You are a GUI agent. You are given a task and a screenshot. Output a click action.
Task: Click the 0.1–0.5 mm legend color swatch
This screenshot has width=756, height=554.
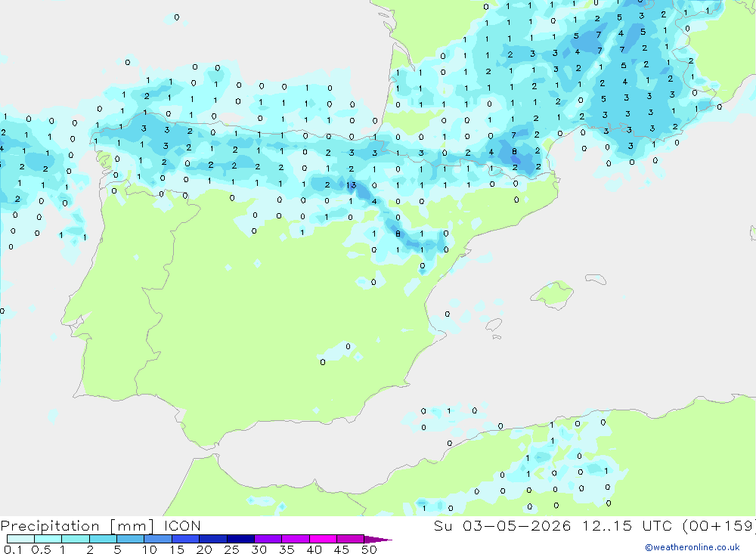(x=20, y=539)
